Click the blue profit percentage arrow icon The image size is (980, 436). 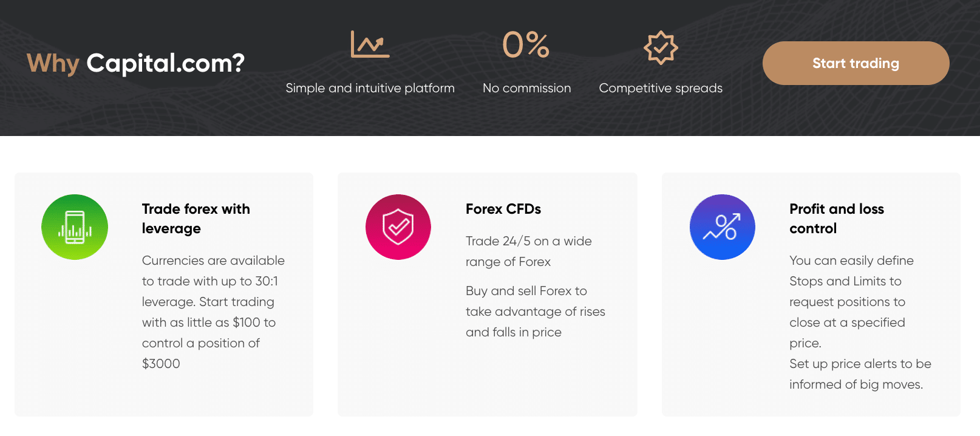coord(722,227)
